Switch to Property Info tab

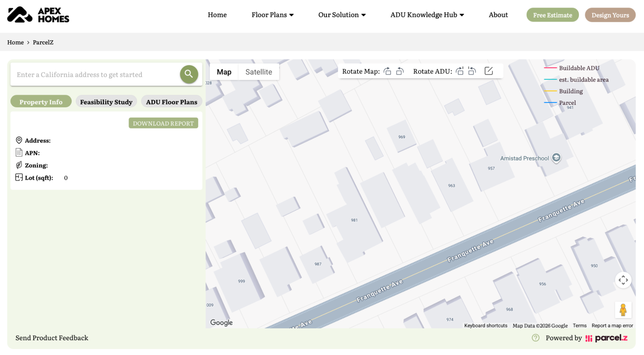41,102
